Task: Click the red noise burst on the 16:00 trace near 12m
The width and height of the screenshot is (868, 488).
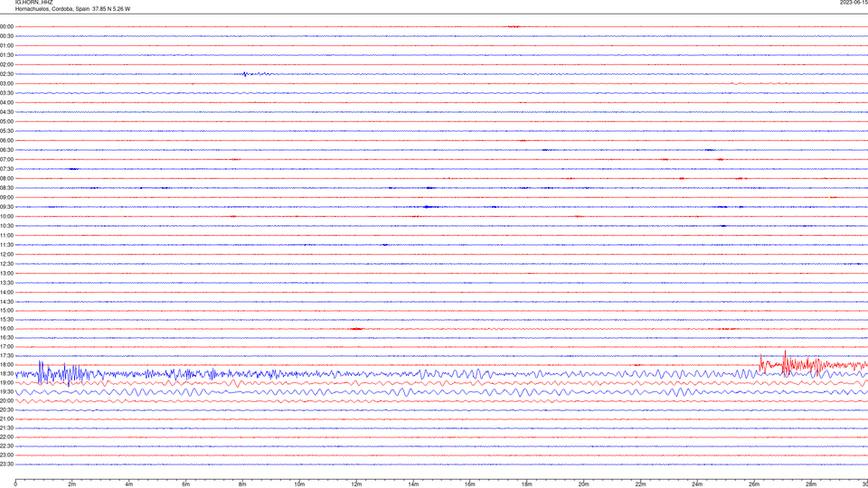Action: (x=356, y=329)
